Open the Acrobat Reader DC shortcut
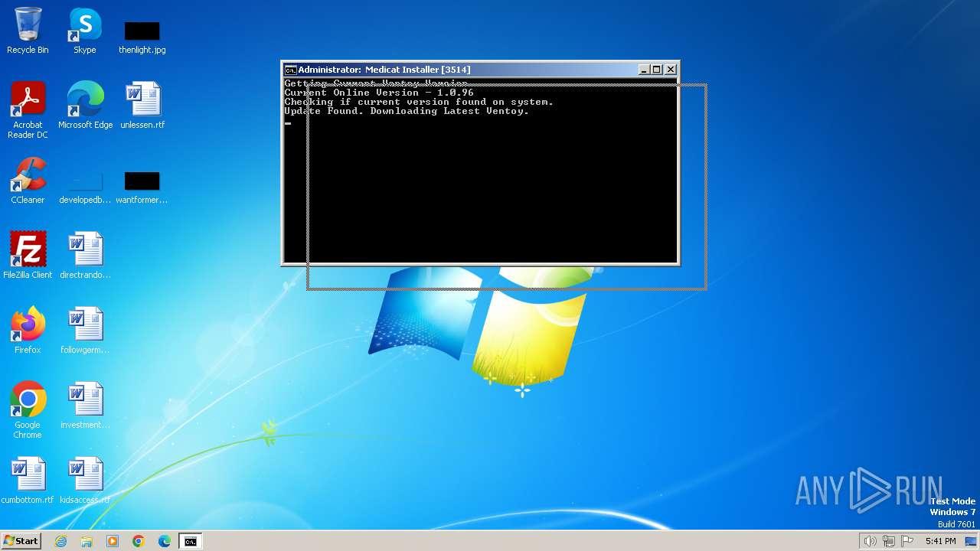The width and height of the screenshot is (980, 551). pyautogui.click(x=28, y=110)
